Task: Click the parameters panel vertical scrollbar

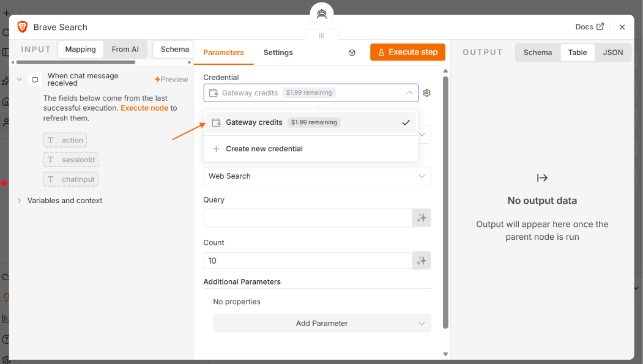Action: pos(446,202)
